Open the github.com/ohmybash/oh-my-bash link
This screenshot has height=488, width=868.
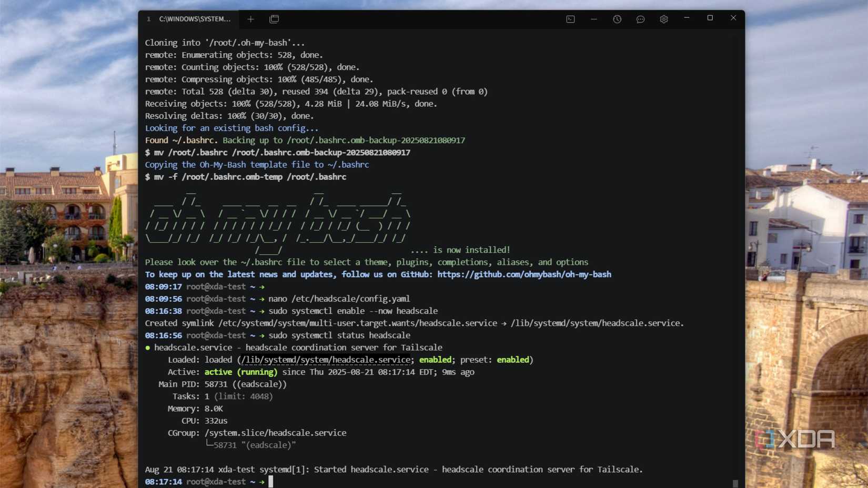click(524, 274)
